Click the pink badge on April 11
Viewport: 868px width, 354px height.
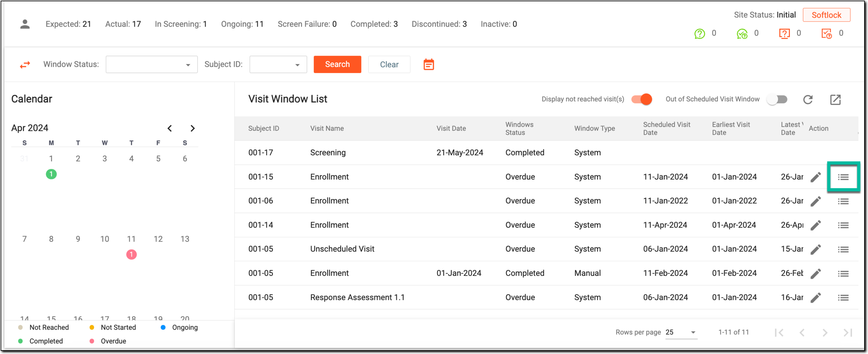(x=131, y=255)
